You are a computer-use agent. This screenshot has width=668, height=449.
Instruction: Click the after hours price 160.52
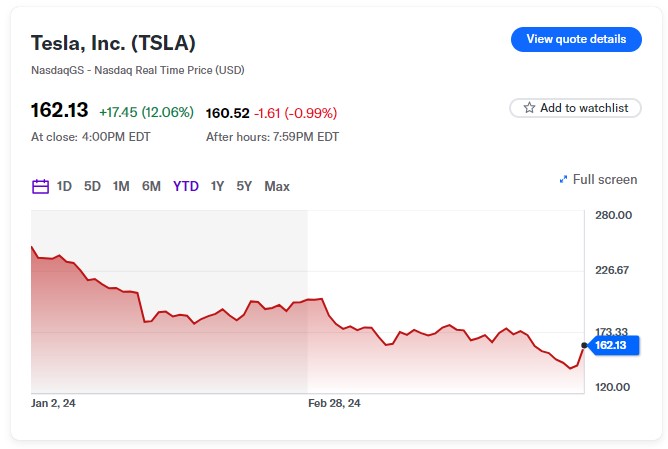pyautogui.click(x=227, y=113)
